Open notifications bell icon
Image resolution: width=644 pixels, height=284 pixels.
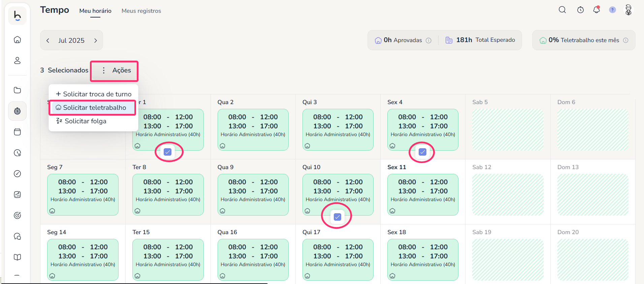pyautogui.click(x=597, y=10)
